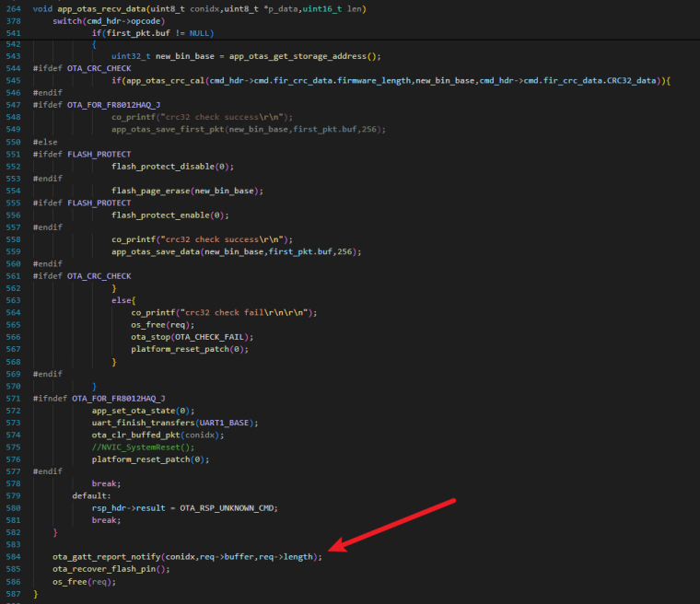Click the commented //NVIC_SystemReset(); line
This screenshot has height=604, width=700.
(144, 447)
